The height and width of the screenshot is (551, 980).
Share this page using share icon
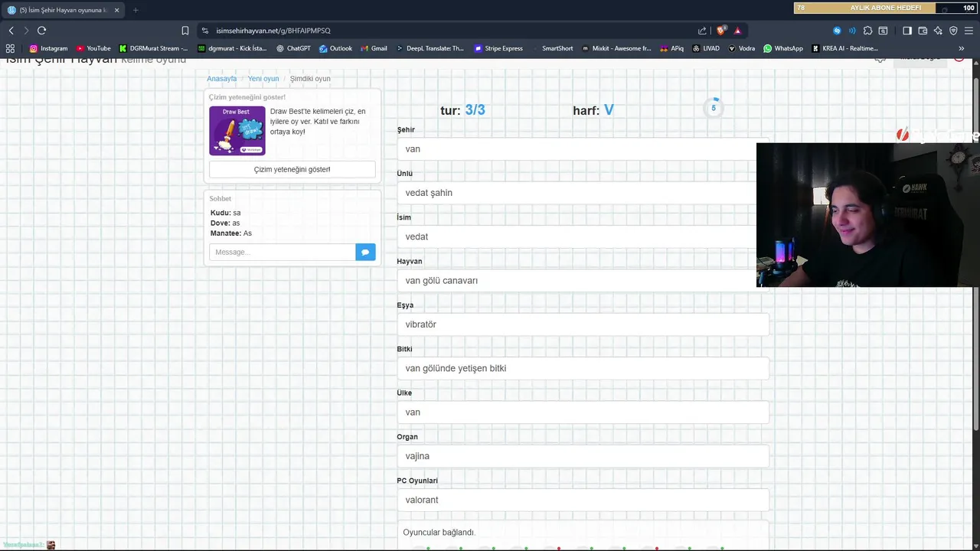pos(702,31)
